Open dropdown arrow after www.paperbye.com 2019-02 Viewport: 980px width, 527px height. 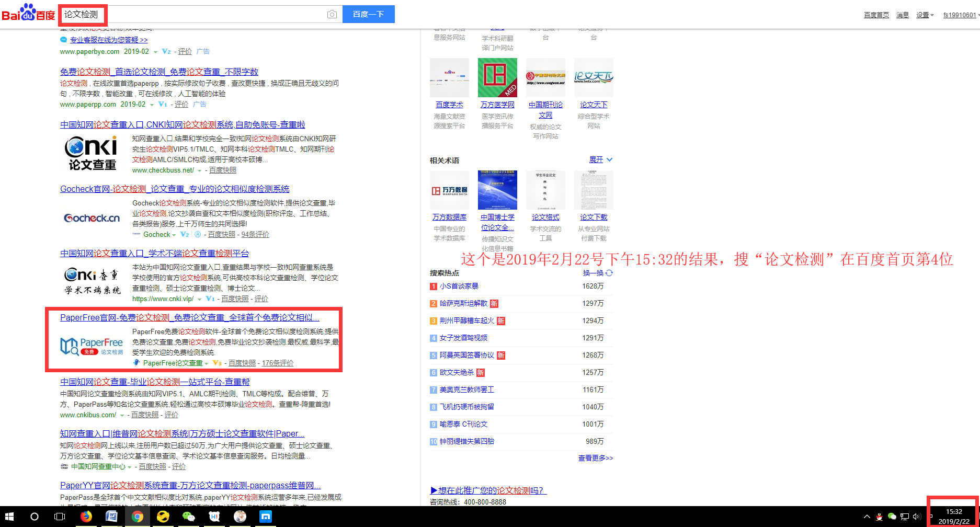[x=155, y=52]
